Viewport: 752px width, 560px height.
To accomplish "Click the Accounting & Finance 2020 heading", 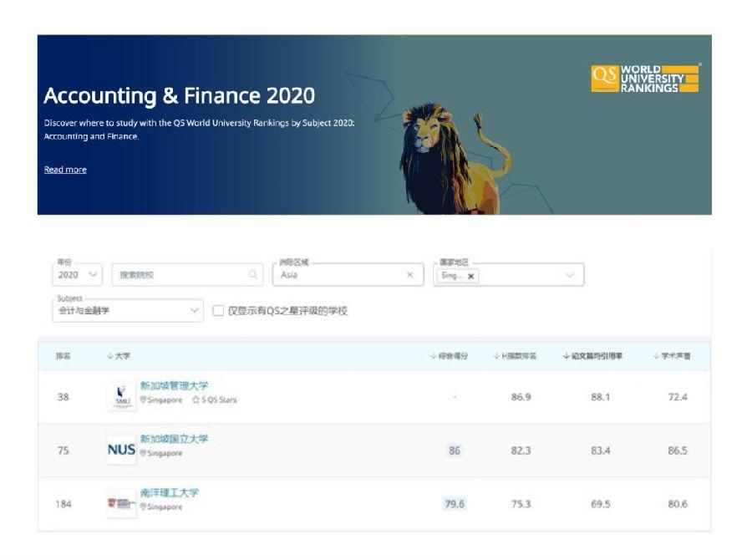I will pos(180,95).
